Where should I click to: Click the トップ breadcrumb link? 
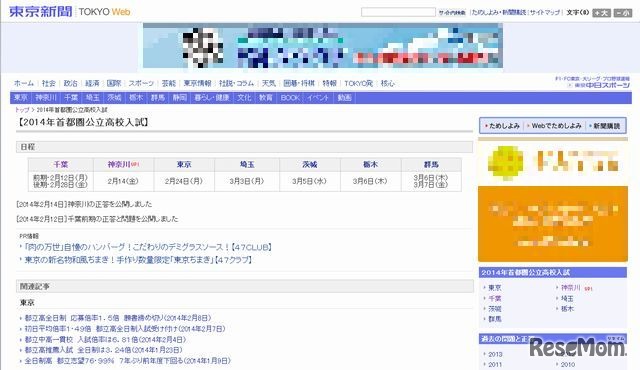[22, 110]
